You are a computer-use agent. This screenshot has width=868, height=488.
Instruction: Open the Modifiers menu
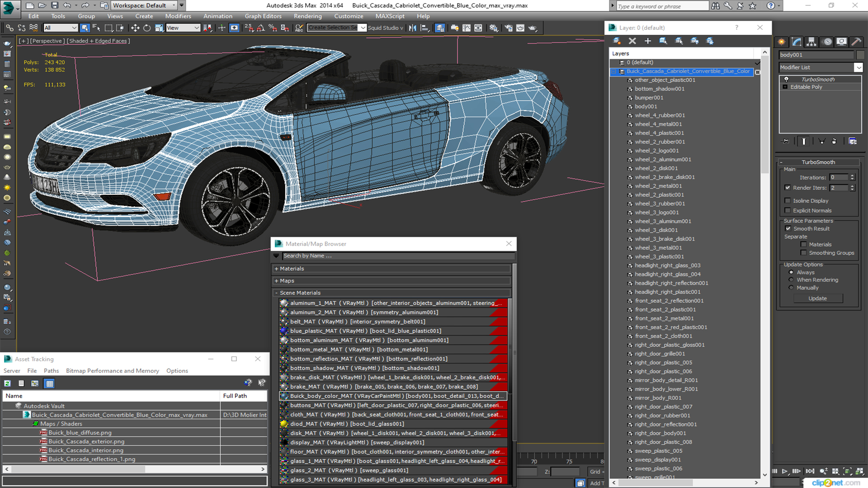pyautogui.click(x=178, y=16)
